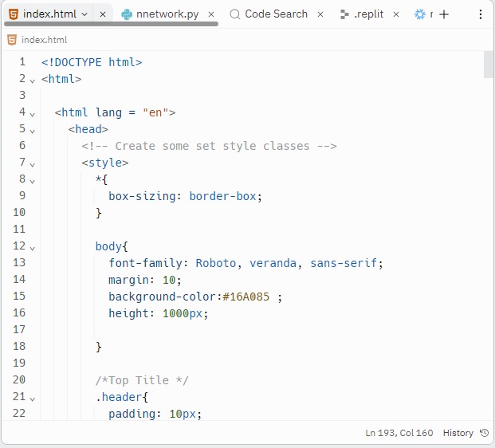The height and width of the screenshot is (448, 495).
Task: Click the magnifier icon in Code Search tab
Action: [234, 14]
